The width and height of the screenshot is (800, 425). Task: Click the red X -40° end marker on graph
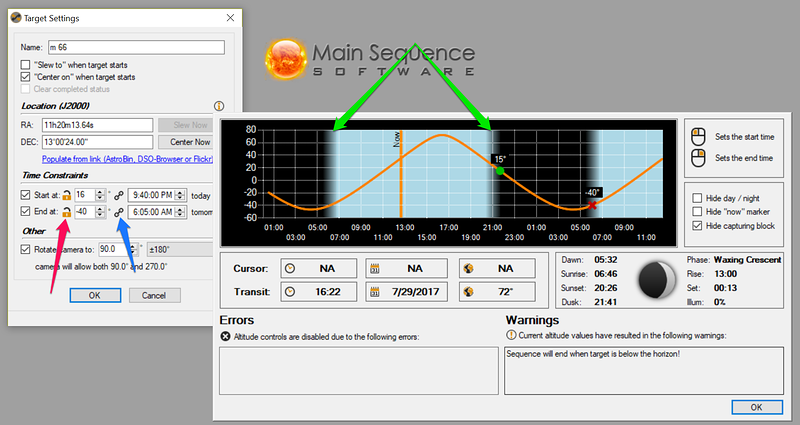pos(592,205)
